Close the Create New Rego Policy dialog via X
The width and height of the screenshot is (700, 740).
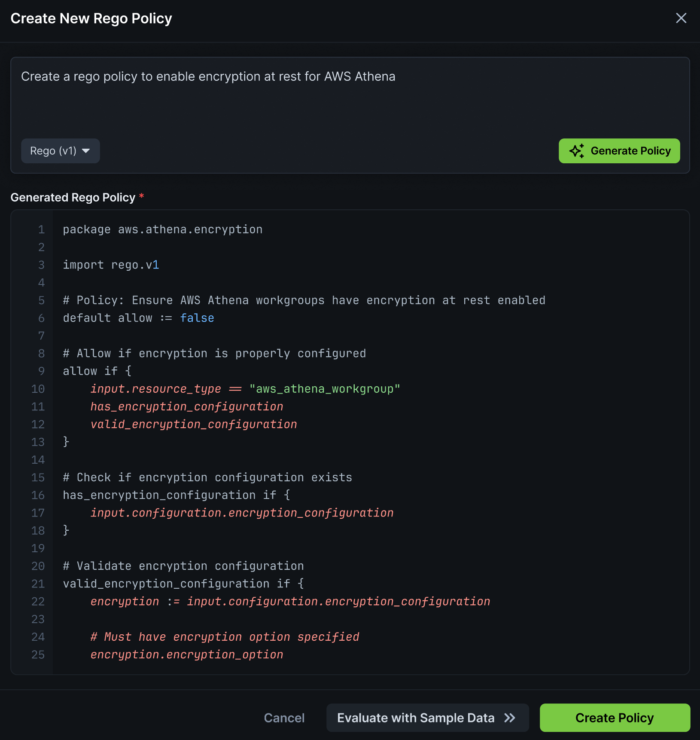click(681, 18)
